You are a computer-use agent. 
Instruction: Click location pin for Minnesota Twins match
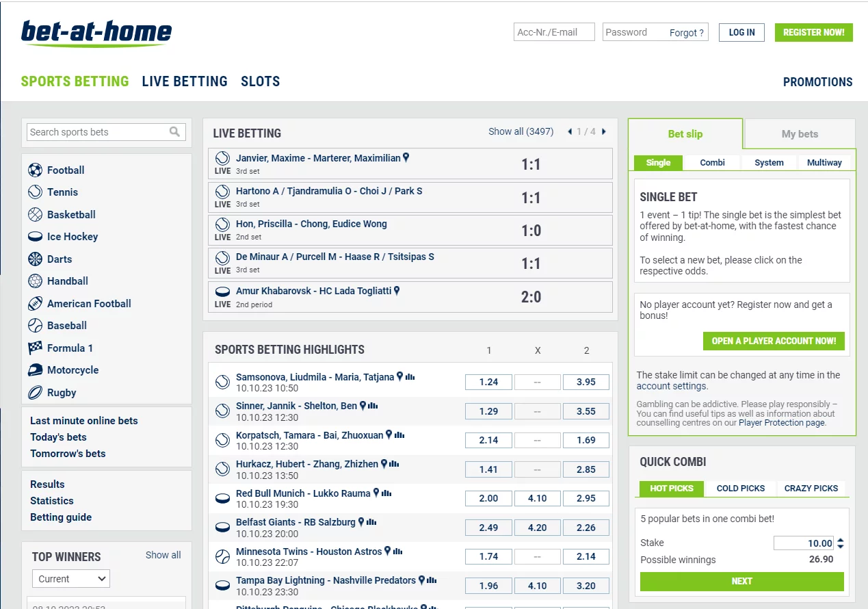(387, 552)
